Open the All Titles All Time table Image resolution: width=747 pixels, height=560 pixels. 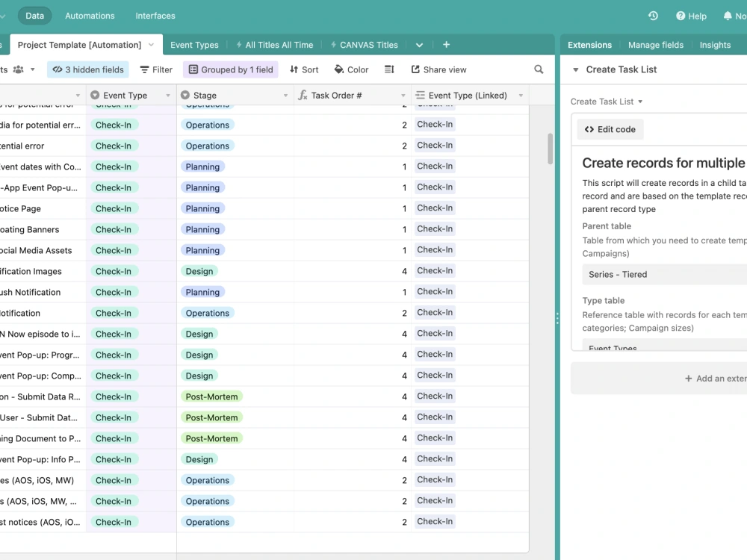click(274, 45)
